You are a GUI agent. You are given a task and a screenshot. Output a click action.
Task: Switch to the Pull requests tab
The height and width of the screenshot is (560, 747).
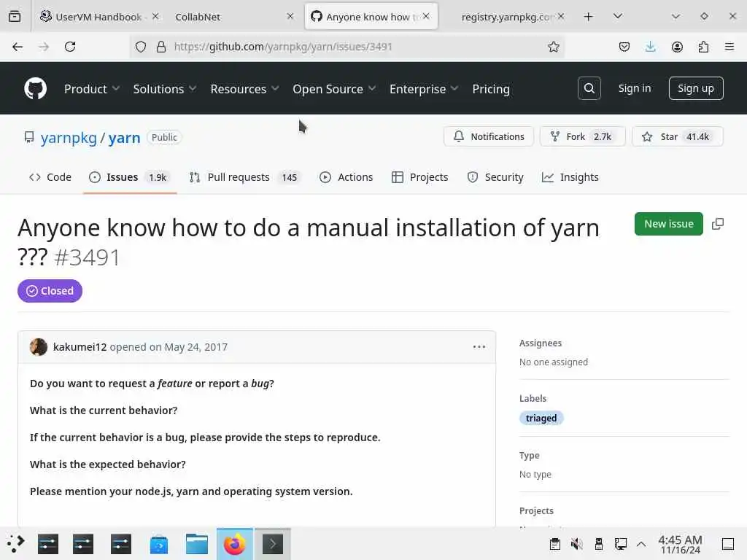point(244,177)
